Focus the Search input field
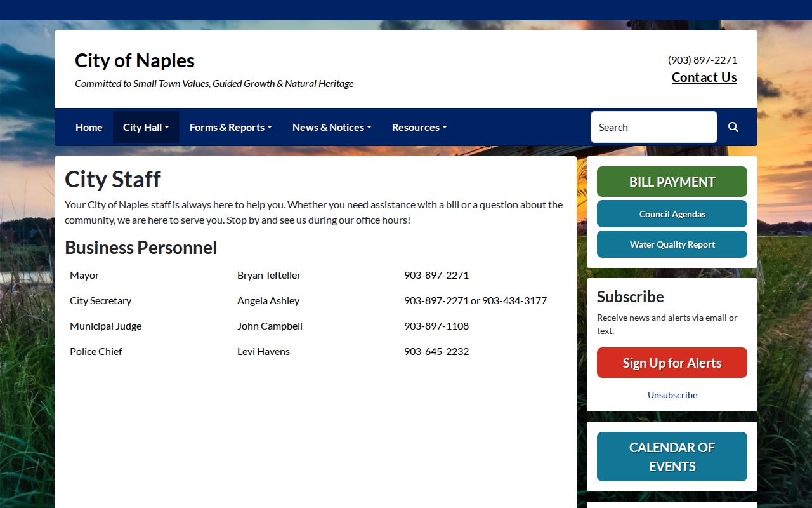The height and width of the screenshot is (508, 812). tap(654, 127)
